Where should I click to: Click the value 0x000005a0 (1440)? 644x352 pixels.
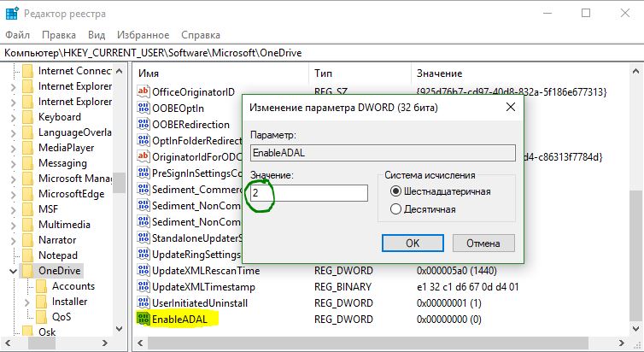457,271
